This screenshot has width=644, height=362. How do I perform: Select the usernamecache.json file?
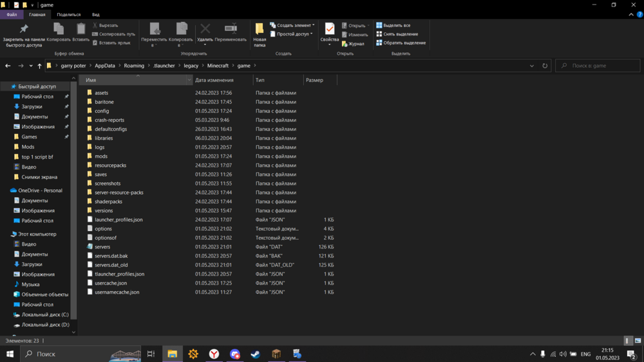point(117,292)
